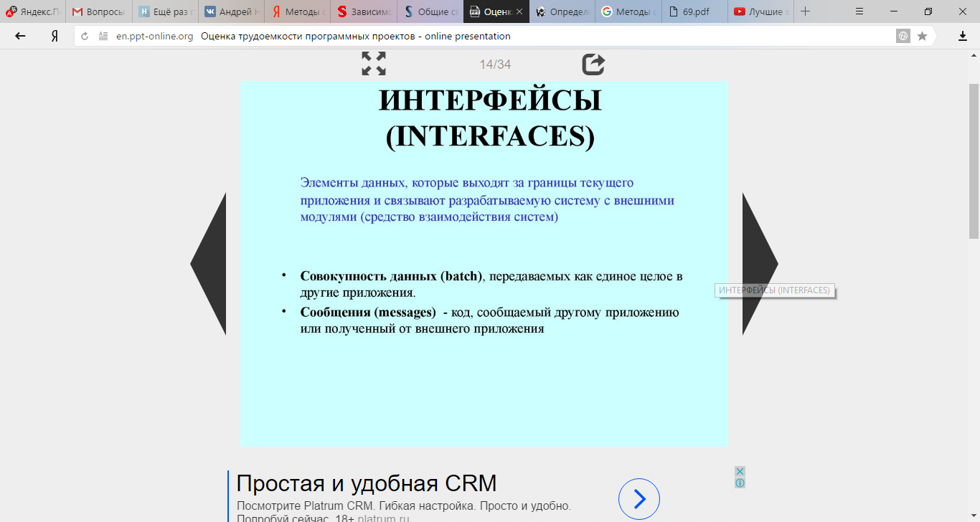This screenshot has width=980, height=522.
Task: Bookmark the page with the star
Action: pos(922,36)
